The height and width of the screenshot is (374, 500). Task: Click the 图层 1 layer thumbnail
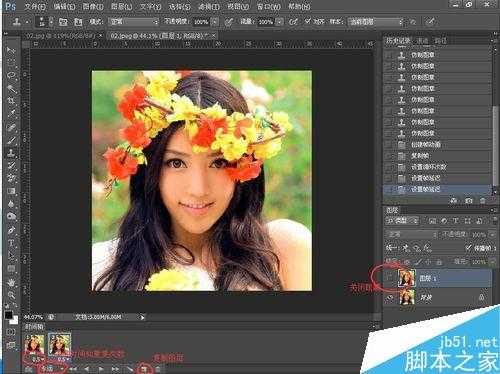pos(407,278)
